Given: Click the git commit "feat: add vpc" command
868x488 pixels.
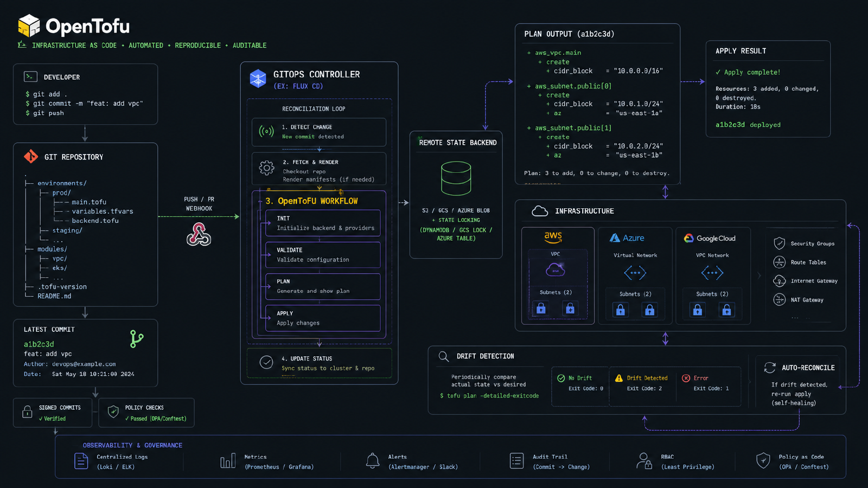Looking at the screenshot, I should coord(84,104).
